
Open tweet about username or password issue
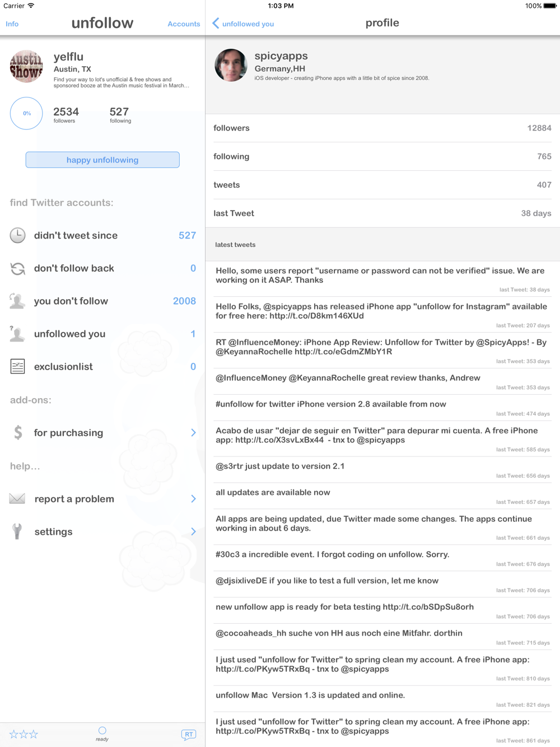pos(382,278)
